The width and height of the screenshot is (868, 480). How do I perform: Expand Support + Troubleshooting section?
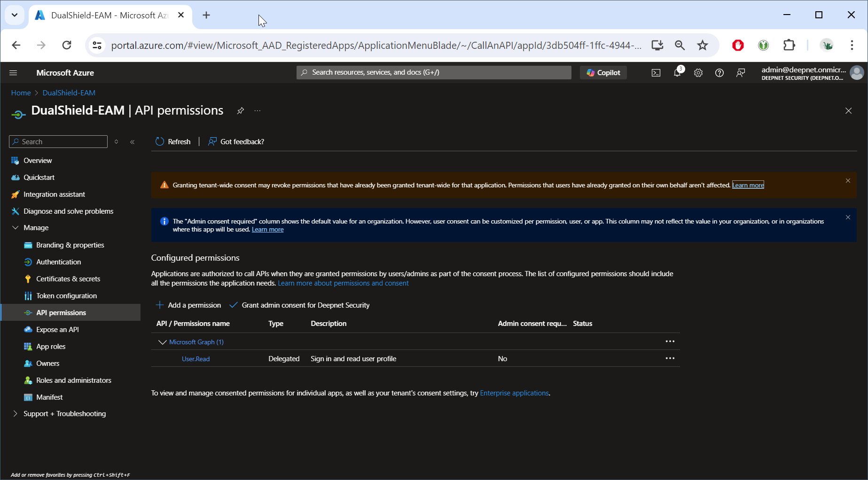[x=15, y=414]
